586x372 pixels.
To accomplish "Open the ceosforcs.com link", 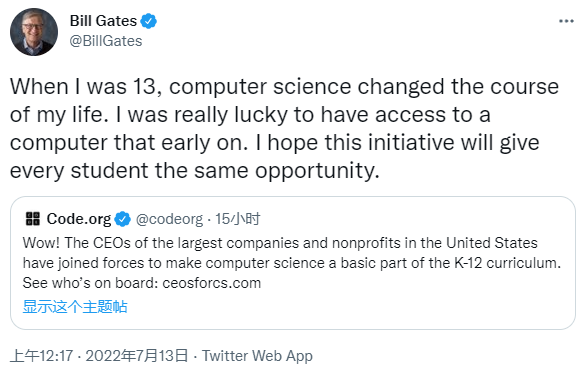I will click(212, 283).
